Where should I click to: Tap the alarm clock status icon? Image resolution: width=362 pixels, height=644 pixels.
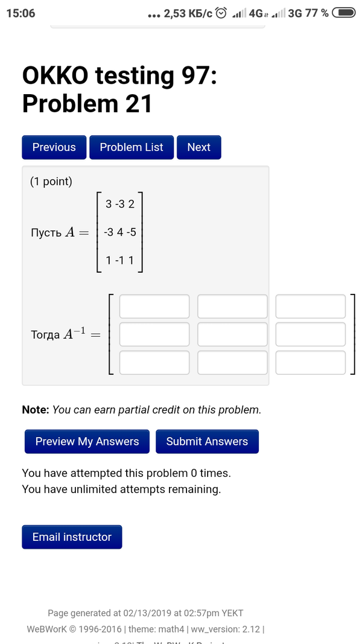[221, 13]
